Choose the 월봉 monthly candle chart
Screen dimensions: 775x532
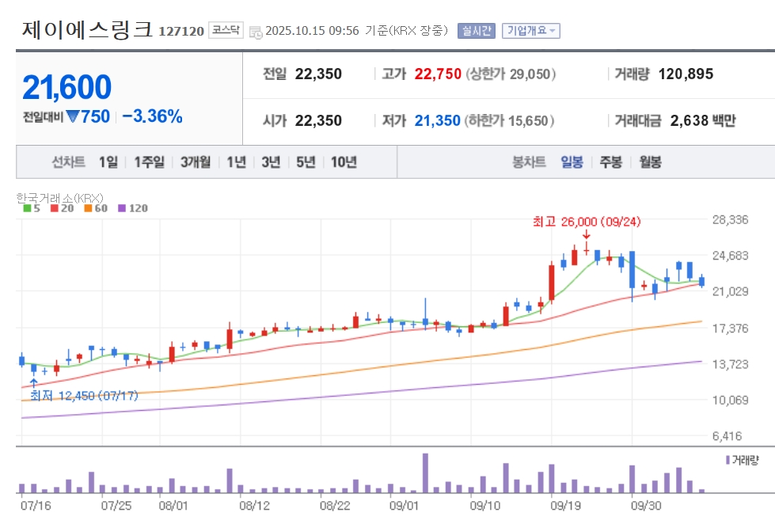[x=650, y=162]
